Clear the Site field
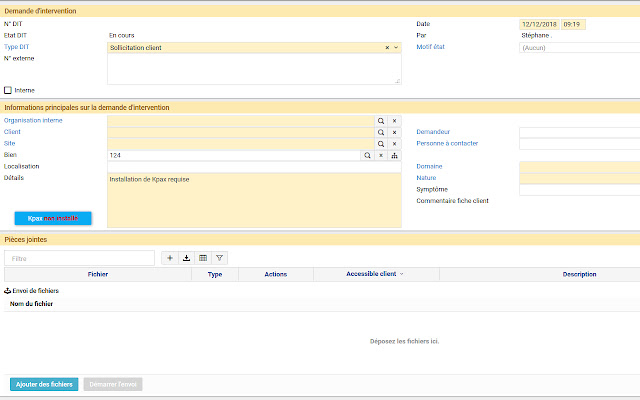 pos(394,144)
